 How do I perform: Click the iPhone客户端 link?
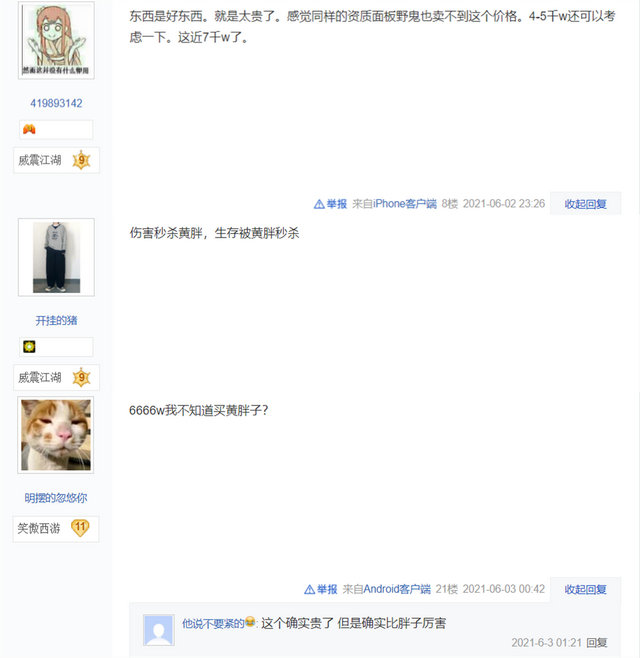click(x=405, y=204)
